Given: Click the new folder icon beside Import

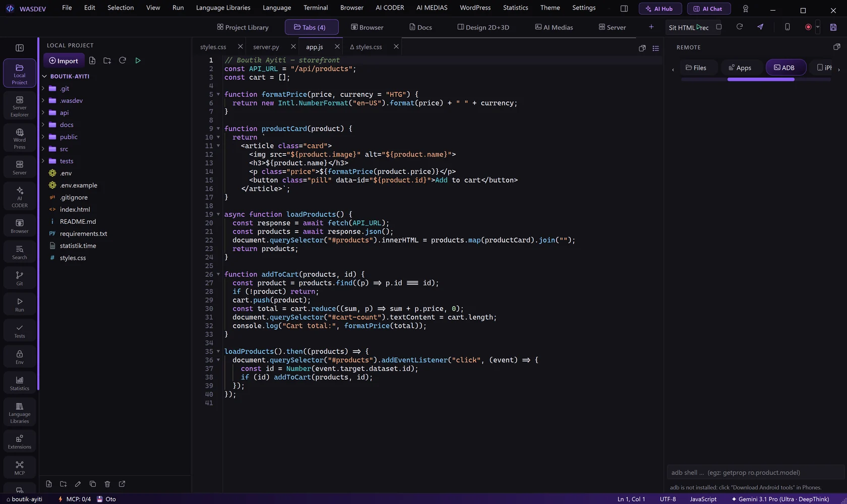Looking at the screenshot, I should coord(107,60).
